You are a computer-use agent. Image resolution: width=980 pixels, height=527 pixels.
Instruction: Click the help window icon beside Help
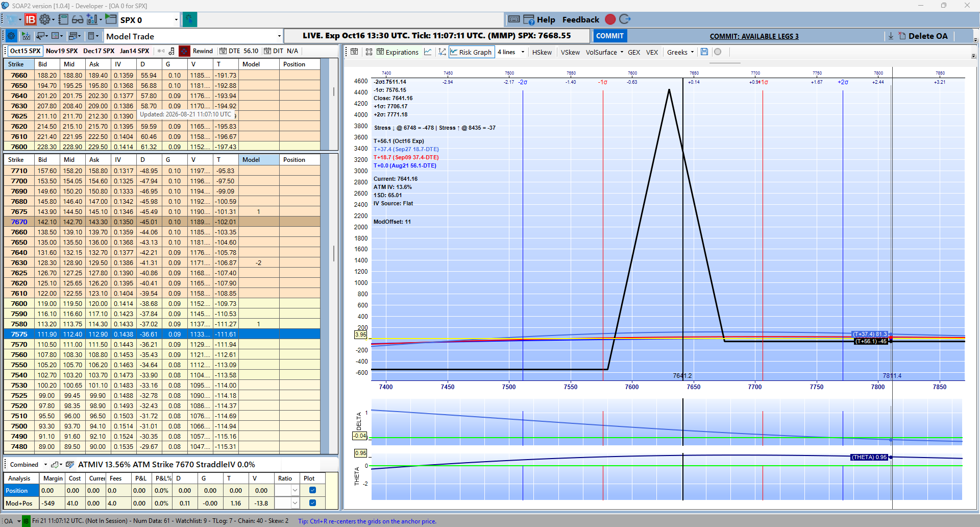(529, 20)
